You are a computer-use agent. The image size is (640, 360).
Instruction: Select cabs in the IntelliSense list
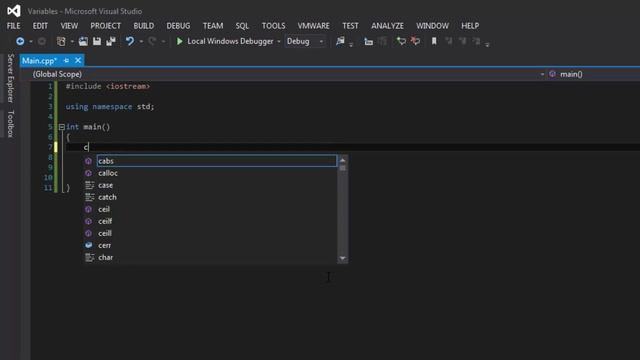[216, 161]
